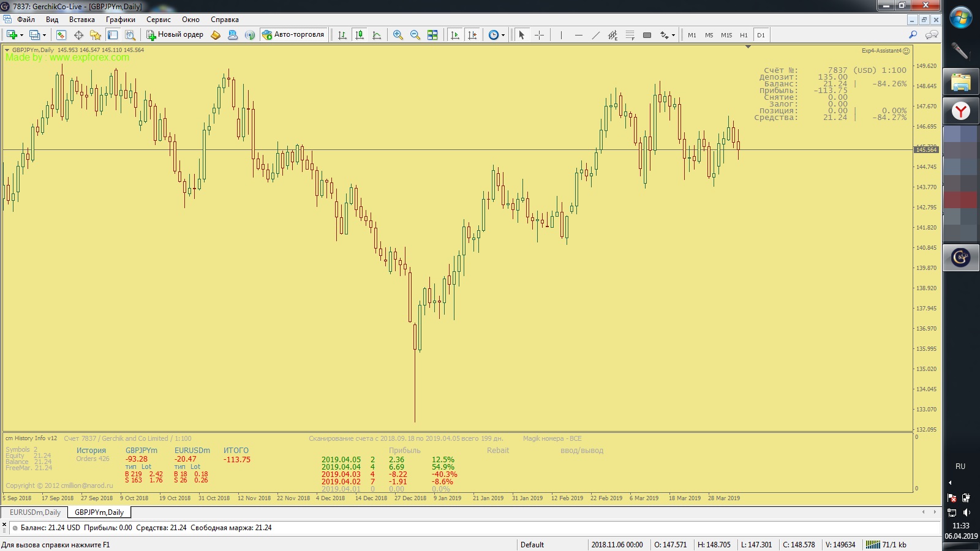The width and height of the screenshot is (980, 551).
Task: Click the Новый ордер button
Action: pyautogui.click(x=174, y=35)
